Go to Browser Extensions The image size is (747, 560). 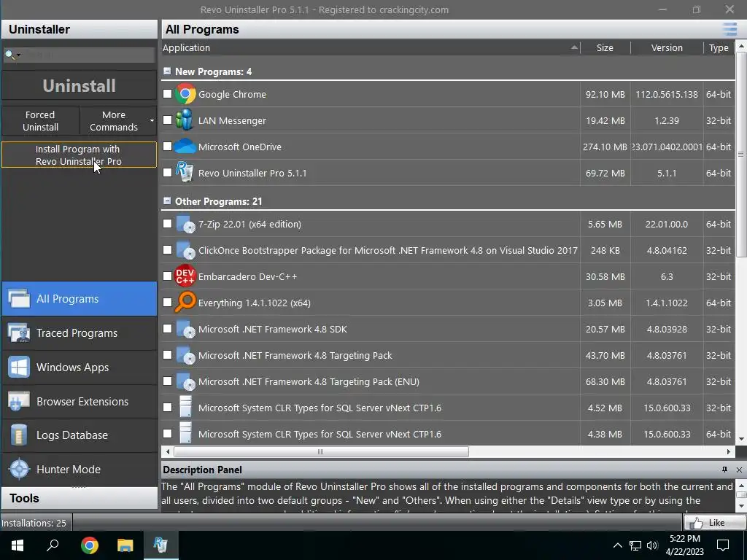79,402
